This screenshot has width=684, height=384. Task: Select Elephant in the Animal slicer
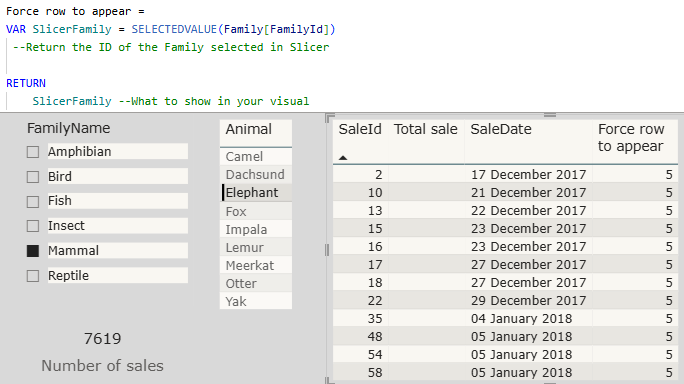pos(256,192)
